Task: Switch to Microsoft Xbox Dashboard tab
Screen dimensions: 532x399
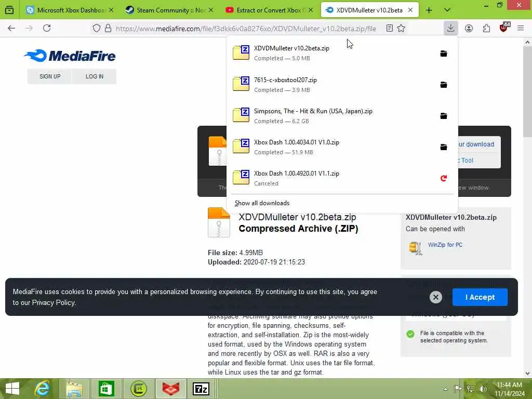Action: tap(70, 10)
